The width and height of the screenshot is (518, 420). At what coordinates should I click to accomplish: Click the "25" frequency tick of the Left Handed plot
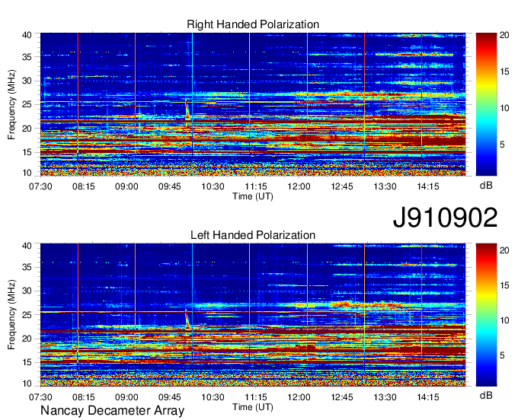[27, 315]
